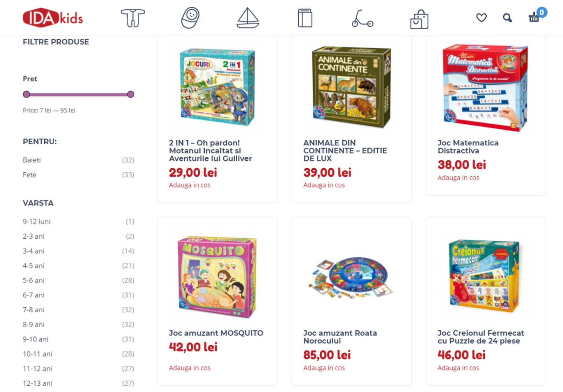Open the shopping bag category icon

(x=419, y=19)
